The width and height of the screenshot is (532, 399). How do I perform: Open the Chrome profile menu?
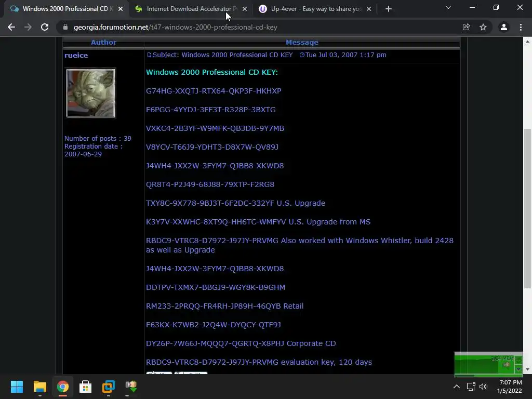click(504, 27)
